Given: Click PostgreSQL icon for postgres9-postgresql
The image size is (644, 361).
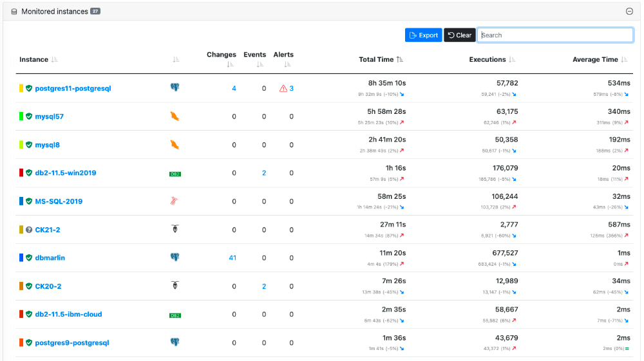Looking at the screenshot, I should coord(175,342).
